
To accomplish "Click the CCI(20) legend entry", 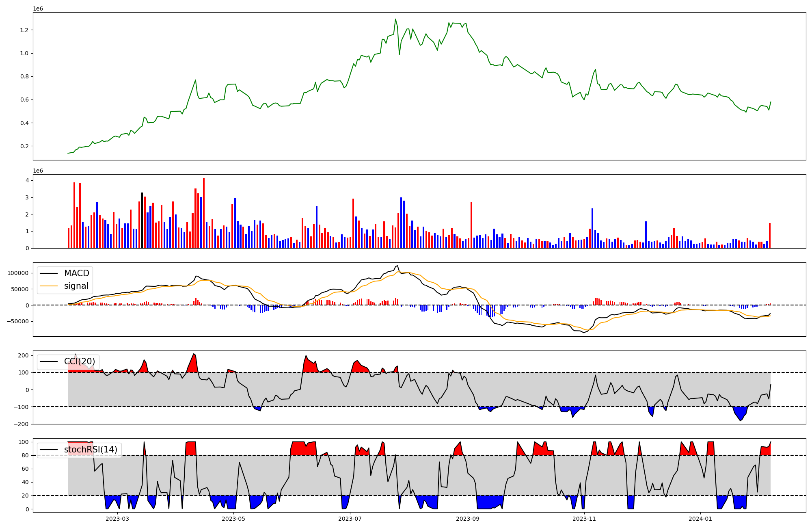I will (80, 361).
